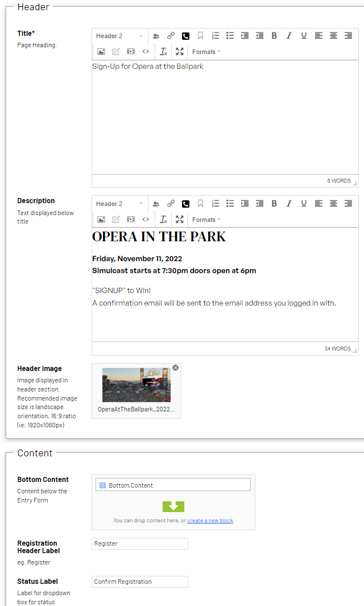Toggle italic in Description editor
The width and height of the screenshot is (364, 606).
click(289, 204)
